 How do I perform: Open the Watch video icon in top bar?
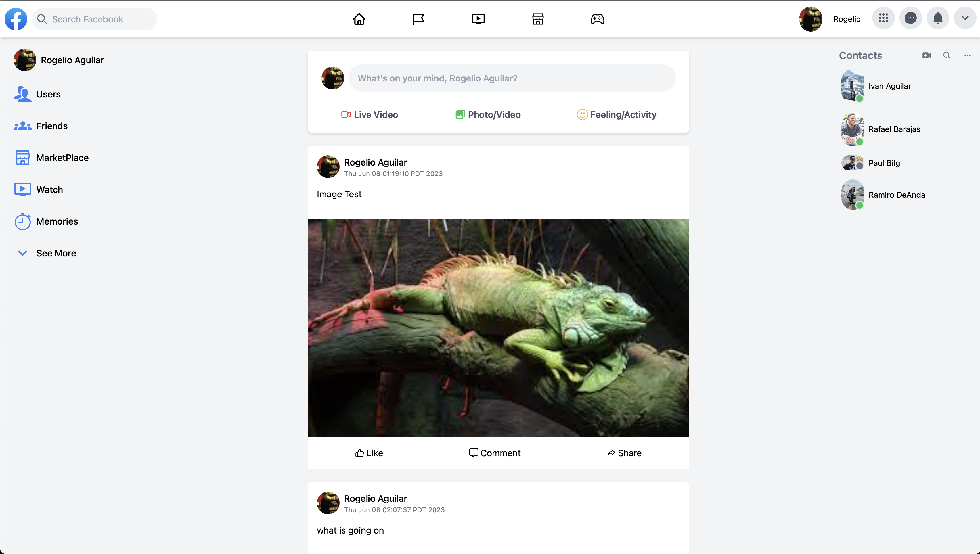[478, 19]
